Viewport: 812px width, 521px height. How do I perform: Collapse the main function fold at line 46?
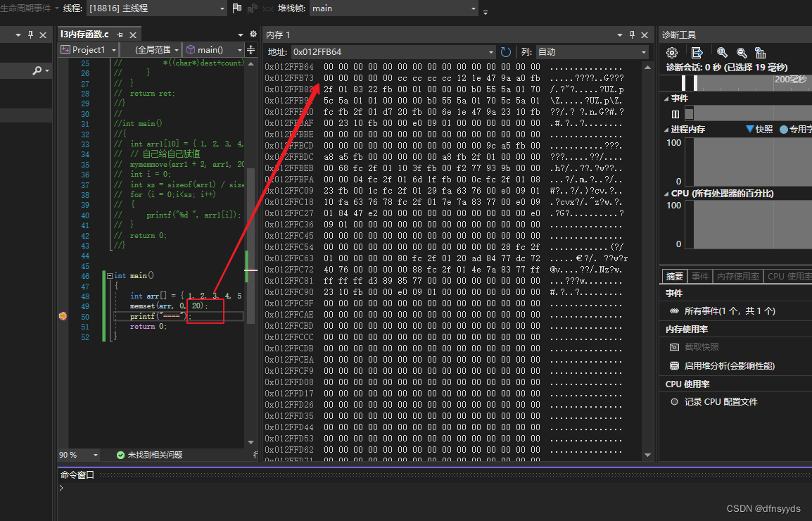point(110,276)
